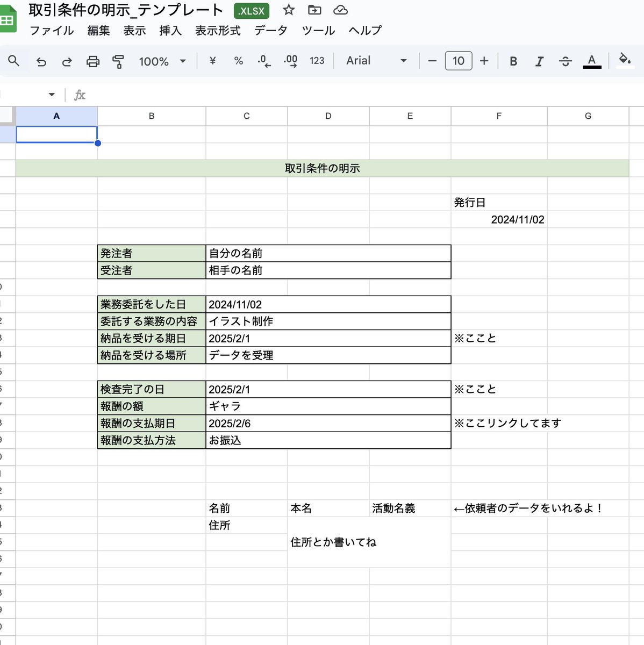Open the text color picker
This screenshot has width=644, height=645.
pos(591,61)
